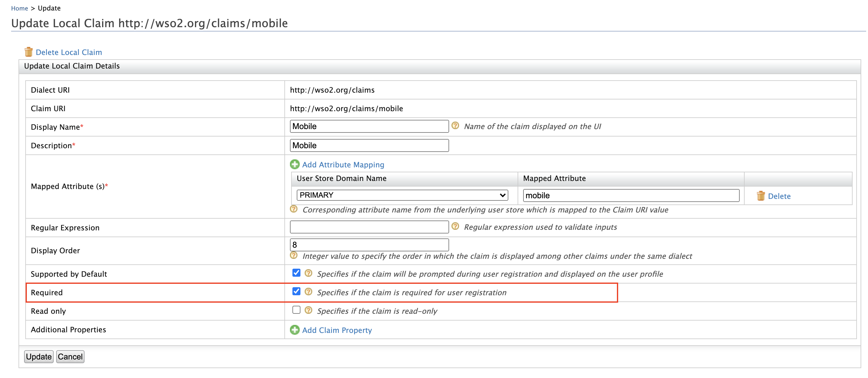This screenshot has width=868, height=378.
Task: Click the page title Update Local Claim
Action: (x=149, y=23)
